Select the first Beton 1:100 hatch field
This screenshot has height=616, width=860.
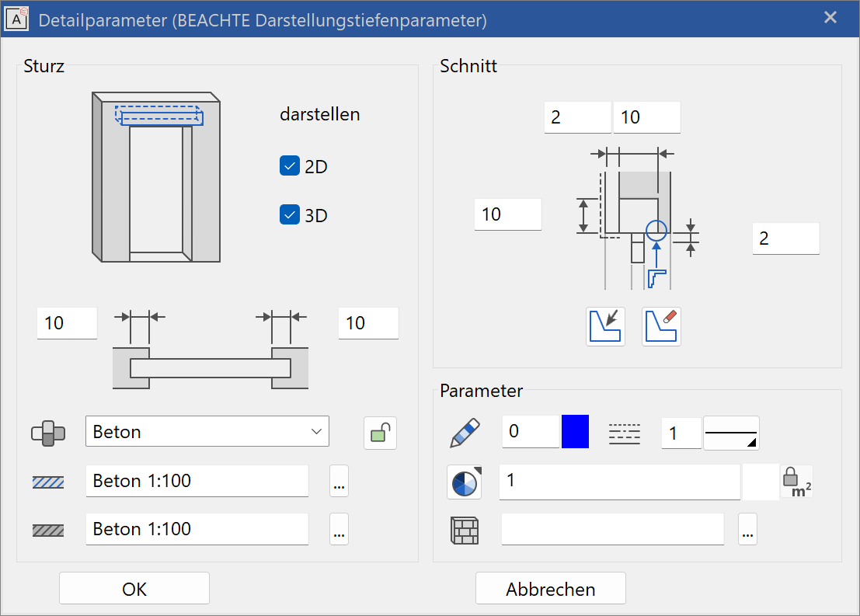[197, 481]
